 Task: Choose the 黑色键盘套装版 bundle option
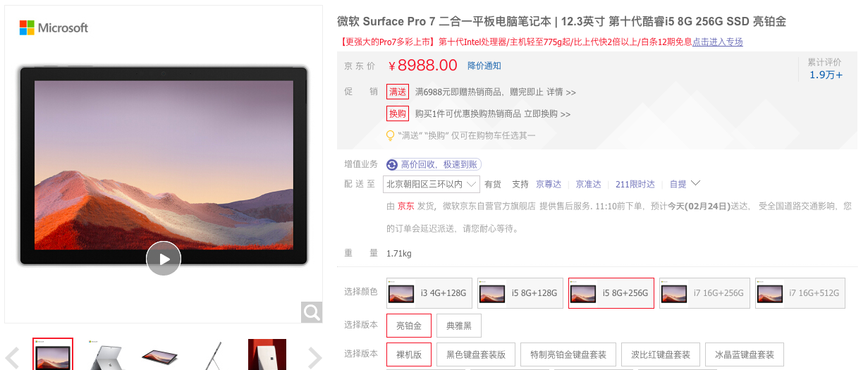pyautogui.click(x=476, y=354)
